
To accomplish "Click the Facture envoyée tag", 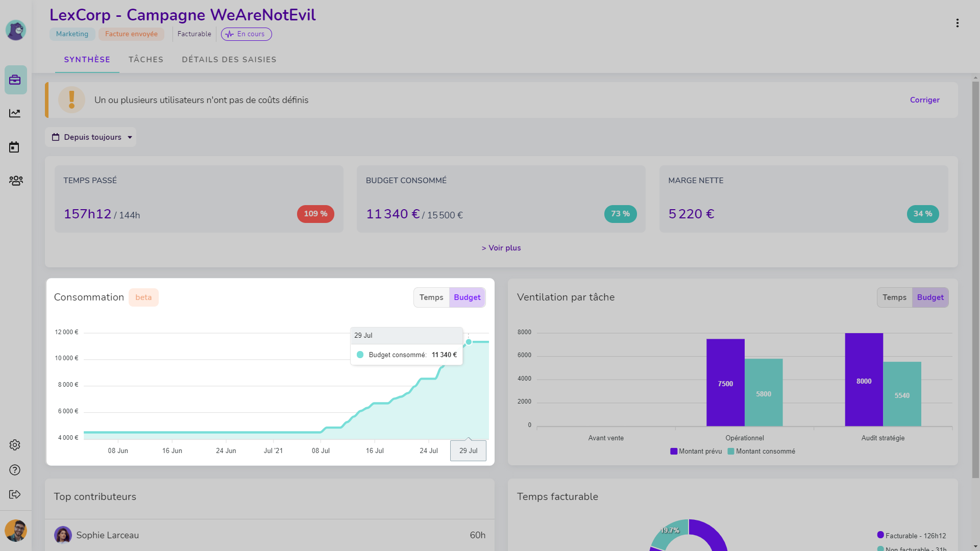I will pos(131,34).
